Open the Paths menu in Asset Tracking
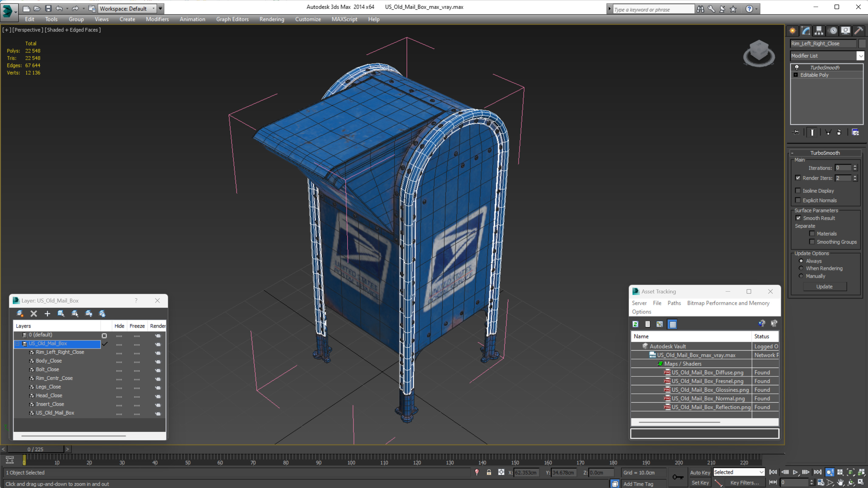This screenshot has width=868, height=488. coord(674,303)
